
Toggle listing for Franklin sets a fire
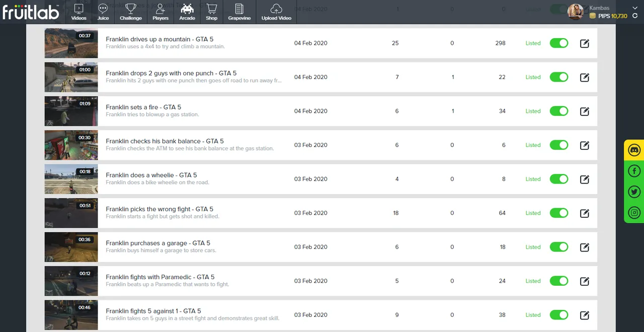(x=559, y=111)
